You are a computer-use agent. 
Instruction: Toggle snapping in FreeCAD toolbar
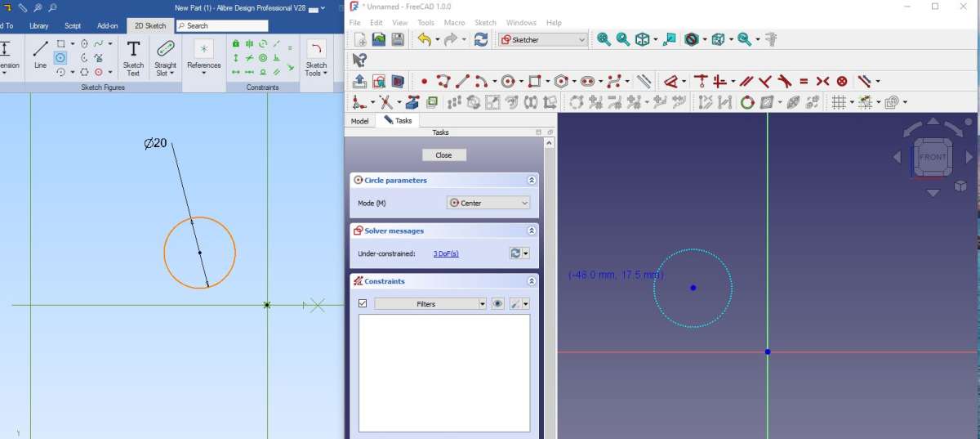(864, 102)
